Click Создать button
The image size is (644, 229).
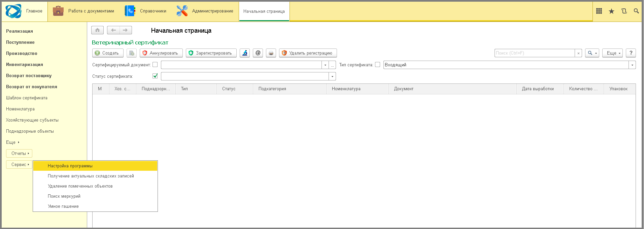point(108,53)
